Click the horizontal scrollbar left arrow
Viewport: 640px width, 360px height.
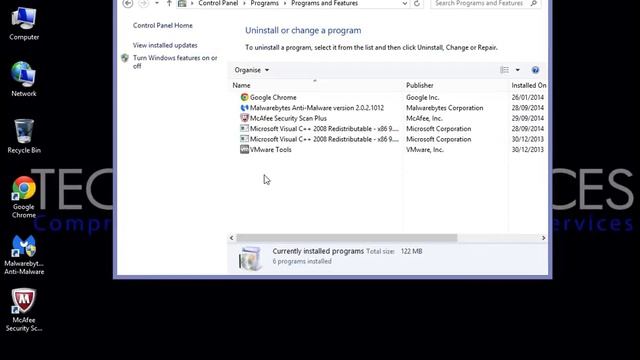point(232,238)
